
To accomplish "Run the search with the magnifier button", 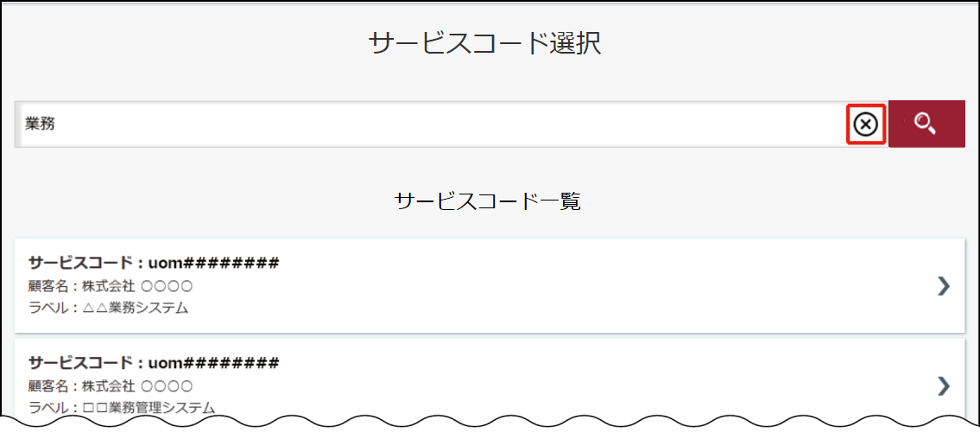I will (x=926, y=124).
